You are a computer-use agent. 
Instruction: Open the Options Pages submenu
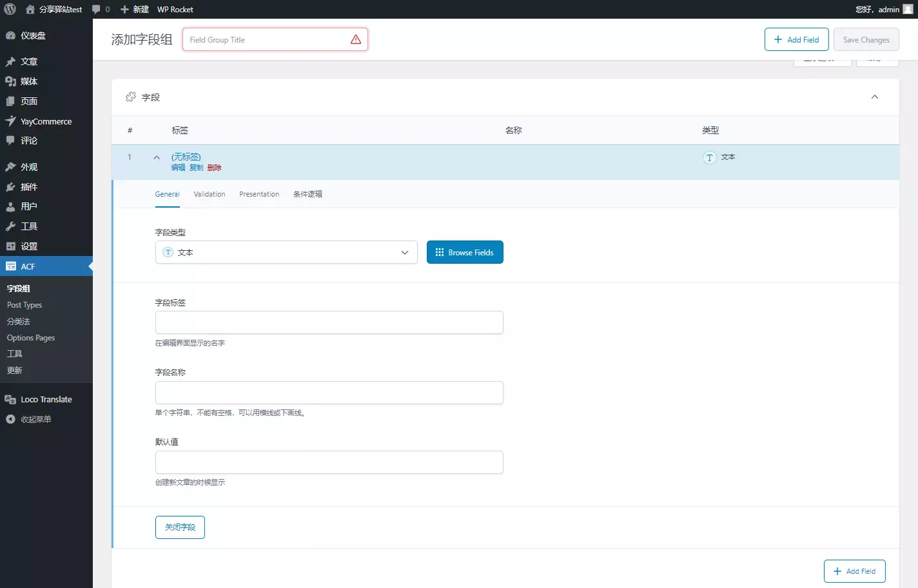(x=31, y=338)
